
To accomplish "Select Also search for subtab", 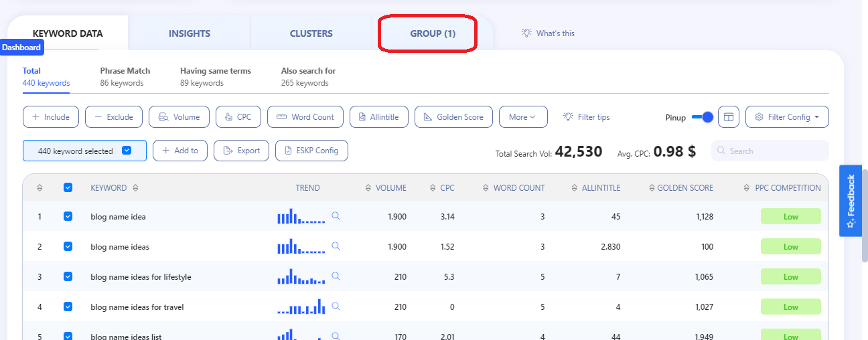I will coord(309,77).
